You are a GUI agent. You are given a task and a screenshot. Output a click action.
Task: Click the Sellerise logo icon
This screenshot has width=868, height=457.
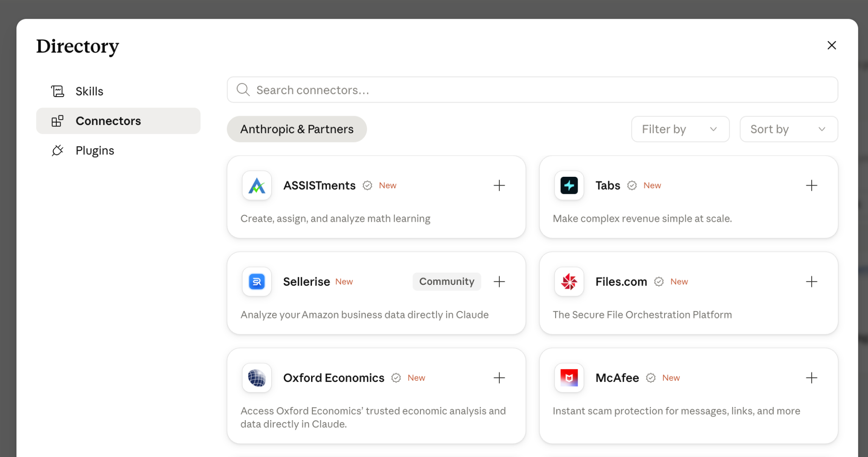[257, 281]
